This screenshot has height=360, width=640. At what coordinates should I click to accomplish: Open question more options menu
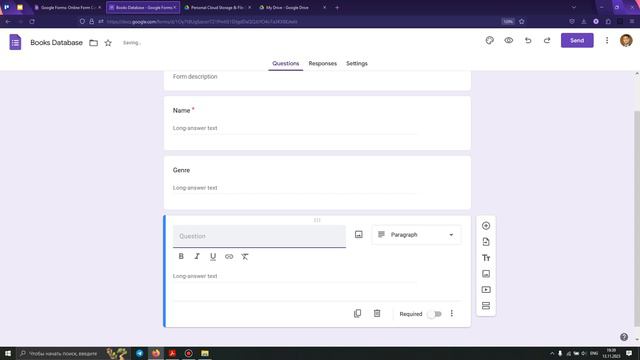pyautogui.click(x=451, y=313)
